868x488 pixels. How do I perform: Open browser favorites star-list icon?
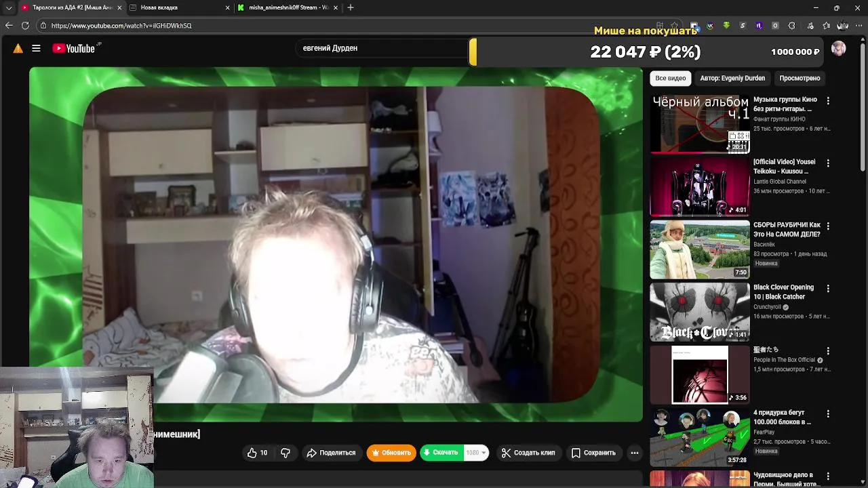[826, 26]
